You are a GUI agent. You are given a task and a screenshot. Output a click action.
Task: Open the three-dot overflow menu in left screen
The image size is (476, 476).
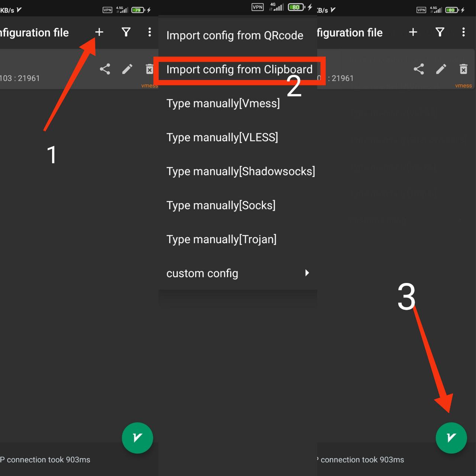pos(149,32)
